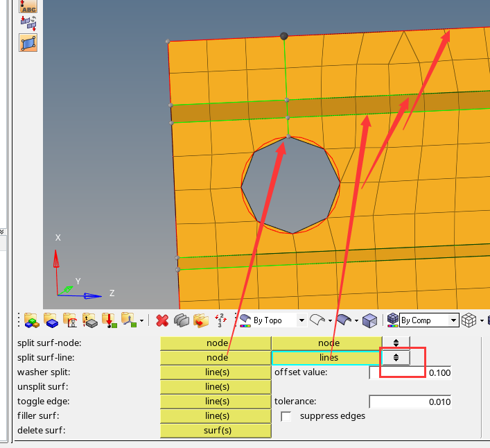The width and height of the screenshot is (490, 448).
Task: Expand the wireframe geometry options arrow
Action: [x=330, y=321]
